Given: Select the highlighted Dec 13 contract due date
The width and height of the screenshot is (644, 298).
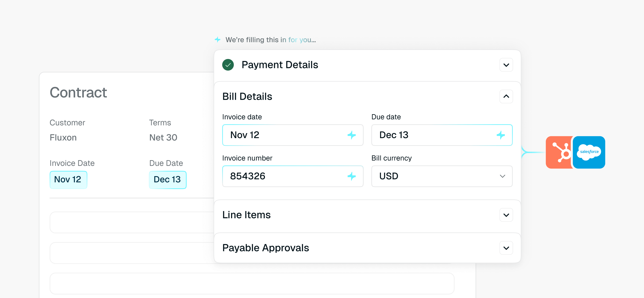Looking at the screenshot, I should [167, 180].
